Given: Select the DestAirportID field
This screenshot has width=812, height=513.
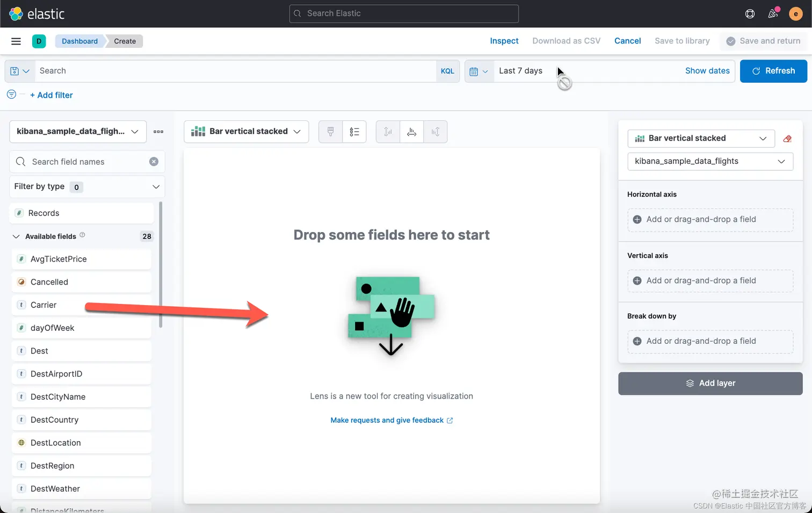Looking at the screenshot, I should pyautogui.click(x=82, y=374).
